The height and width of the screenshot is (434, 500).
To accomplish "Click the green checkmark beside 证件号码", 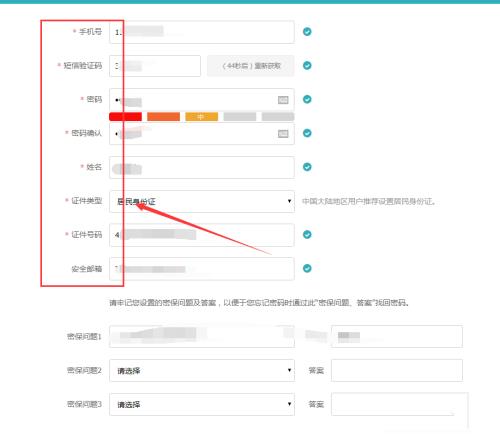I will (x=307, y=234).
